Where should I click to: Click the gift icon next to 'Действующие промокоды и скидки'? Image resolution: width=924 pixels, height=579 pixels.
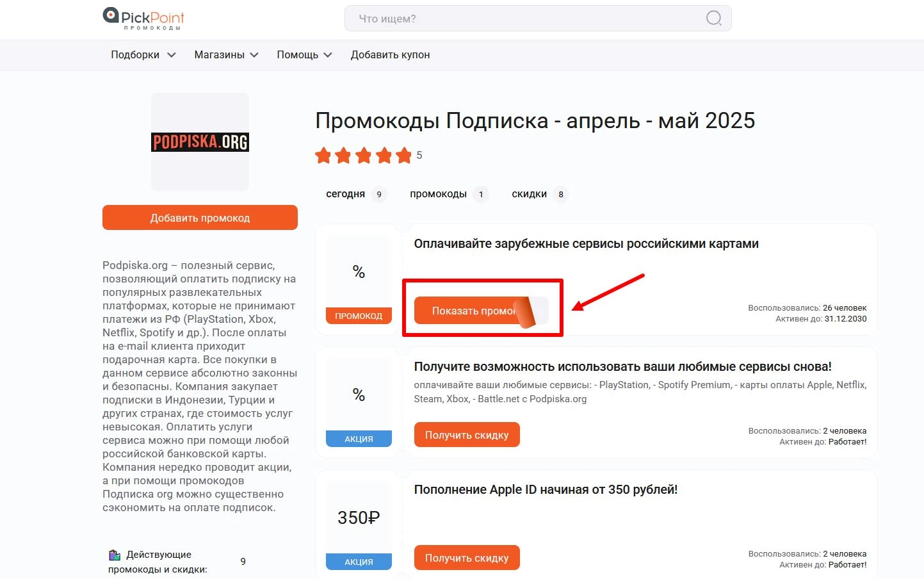pos(115,555)
